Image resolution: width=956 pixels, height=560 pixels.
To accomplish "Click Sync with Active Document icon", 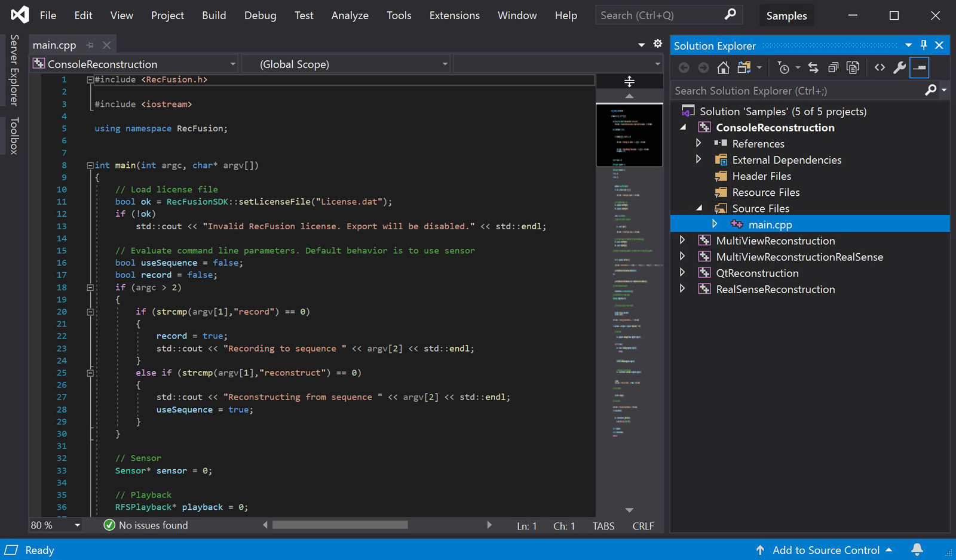I will pyautogui.click(x=813, y=68).
